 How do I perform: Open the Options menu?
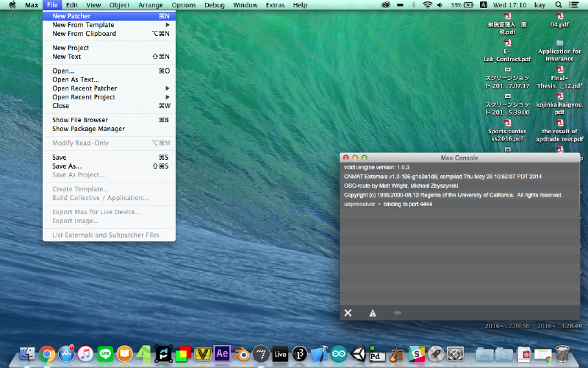pyautogui.click(x=183, y=5)
